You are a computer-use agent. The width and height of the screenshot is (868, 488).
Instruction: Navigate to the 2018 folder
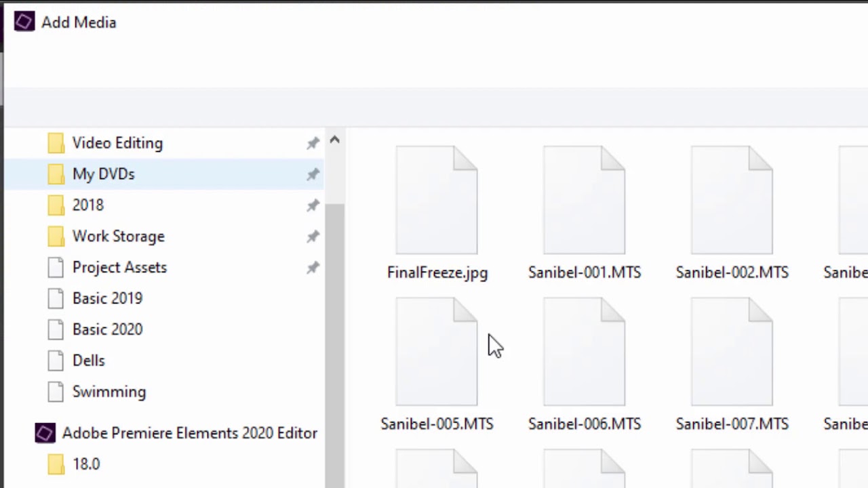pyautogui.click(x=88, y=205)
